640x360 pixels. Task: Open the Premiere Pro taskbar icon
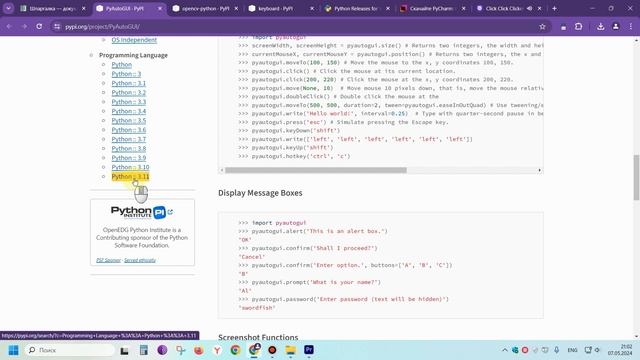pos(309,350)
